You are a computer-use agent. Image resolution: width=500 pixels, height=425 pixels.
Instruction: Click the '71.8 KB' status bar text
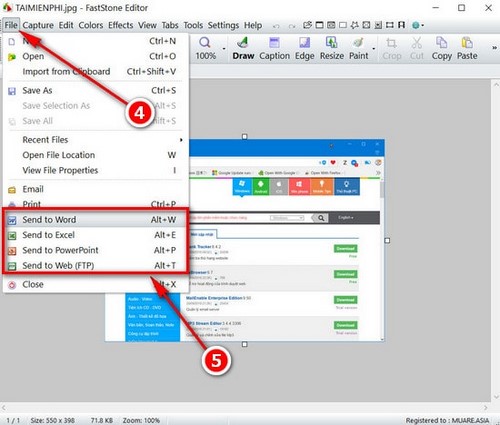point(102,420)
